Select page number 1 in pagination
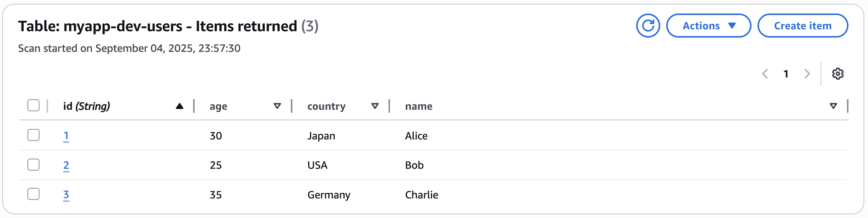868x218 pixels. click(x=786, y=74)
